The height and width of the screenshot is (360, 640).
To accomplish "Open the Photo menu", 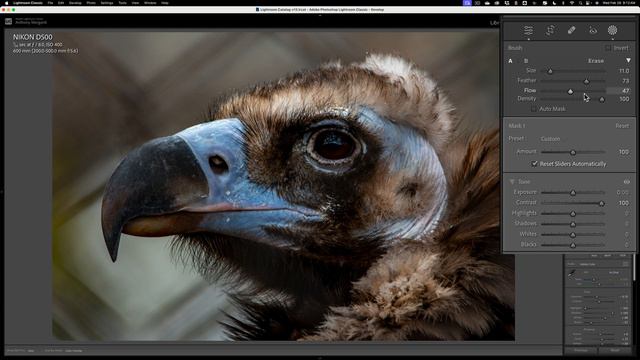I will [x=91, y=3].
